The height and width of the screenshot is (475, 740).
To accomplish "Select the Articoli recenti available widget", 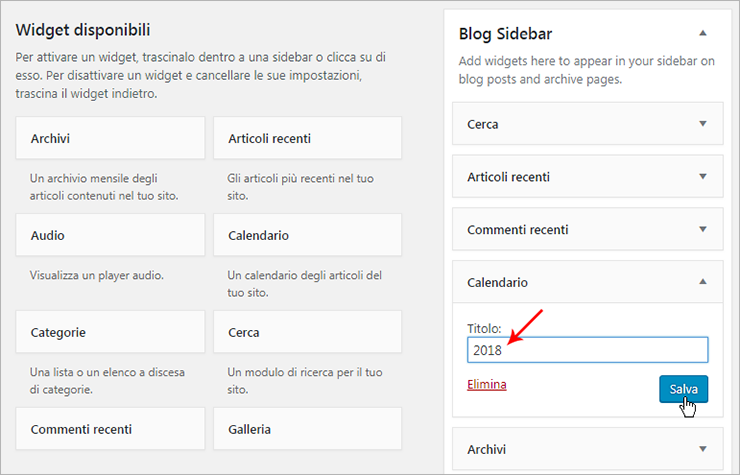I will (308, 138).
